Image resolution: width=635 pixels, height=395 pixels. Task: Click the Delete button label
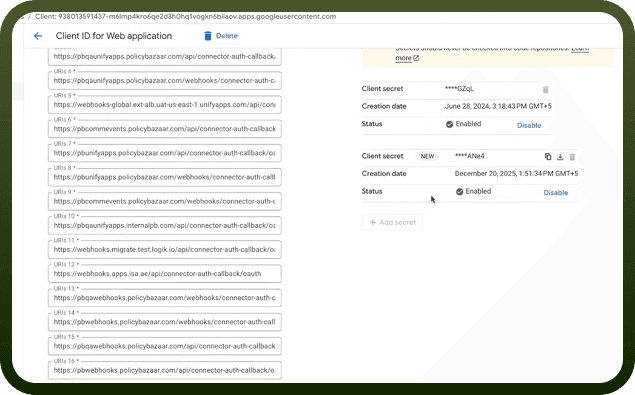pos(227,36)
